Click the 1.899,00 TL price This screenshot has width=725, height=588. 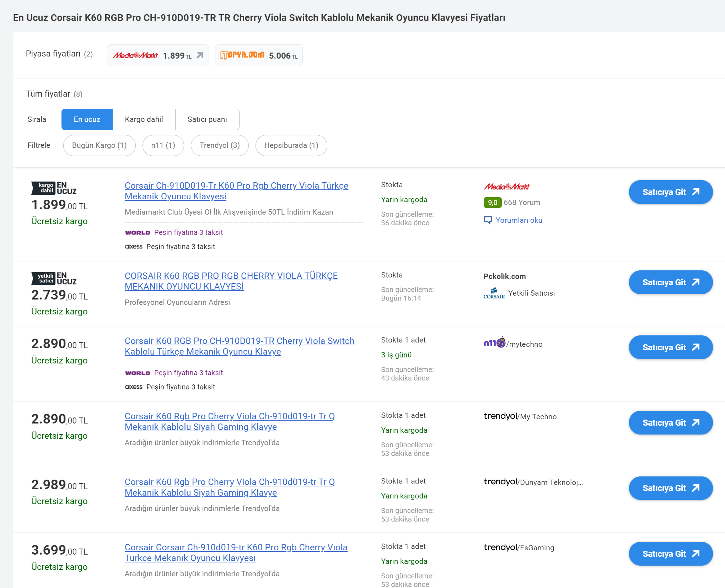(59, 205)
